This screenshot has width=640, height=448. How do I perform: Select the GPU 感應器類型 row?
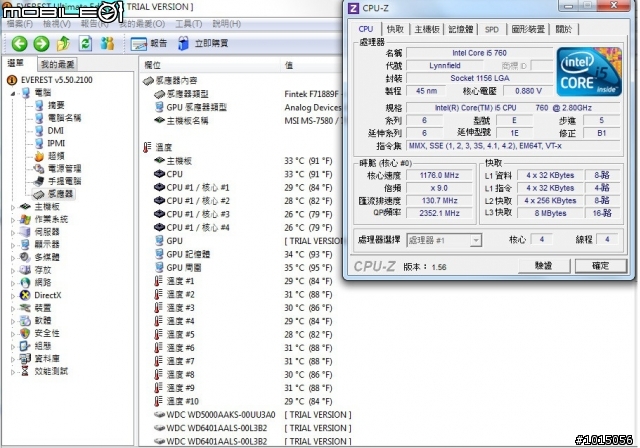196,107
